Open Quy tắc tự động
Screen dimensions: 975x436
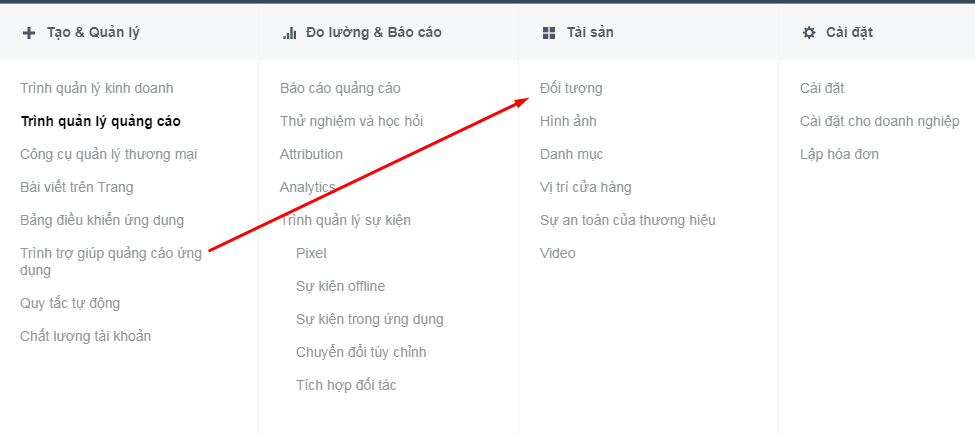coord(70,304)
